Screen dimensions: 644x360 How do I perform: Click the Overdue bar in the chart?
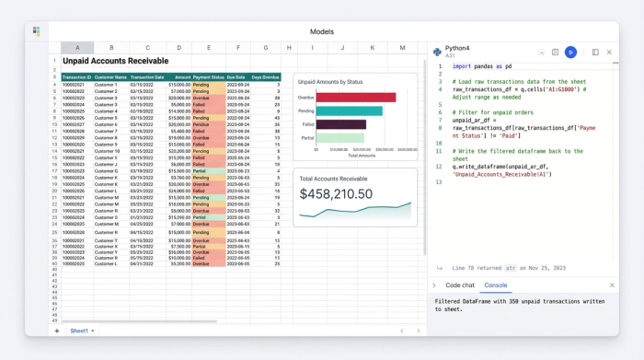point(356,98)
